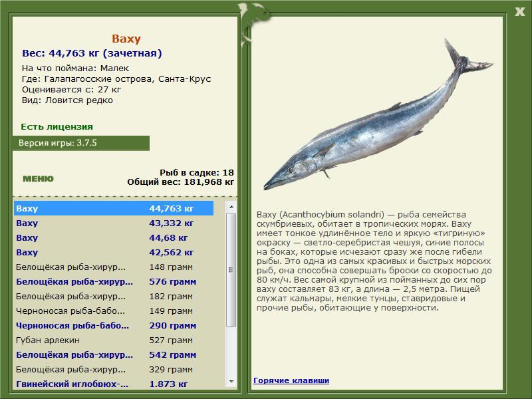
Task: Click the fish list scroll up arrow
Action: [231, 207]
